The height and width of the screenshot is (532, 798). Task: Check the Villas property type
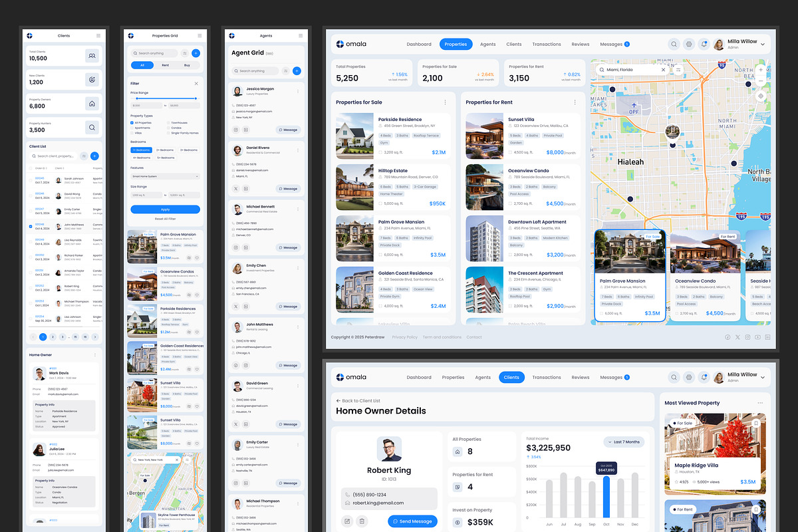tap(132, 133)
